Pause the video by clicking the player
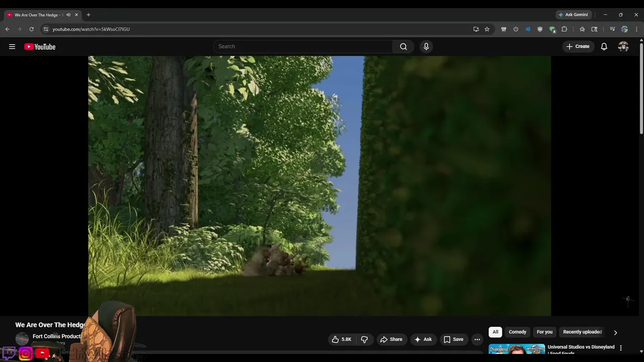This screenshot has width=644, height=362. [319, 186]
